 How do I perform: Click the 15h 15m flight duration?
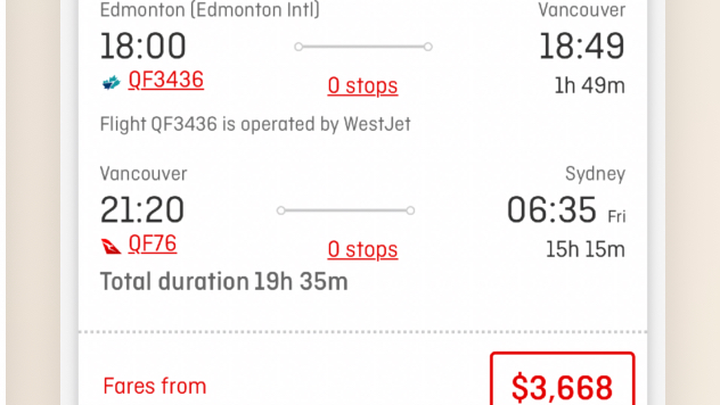[x=585, y=250]
